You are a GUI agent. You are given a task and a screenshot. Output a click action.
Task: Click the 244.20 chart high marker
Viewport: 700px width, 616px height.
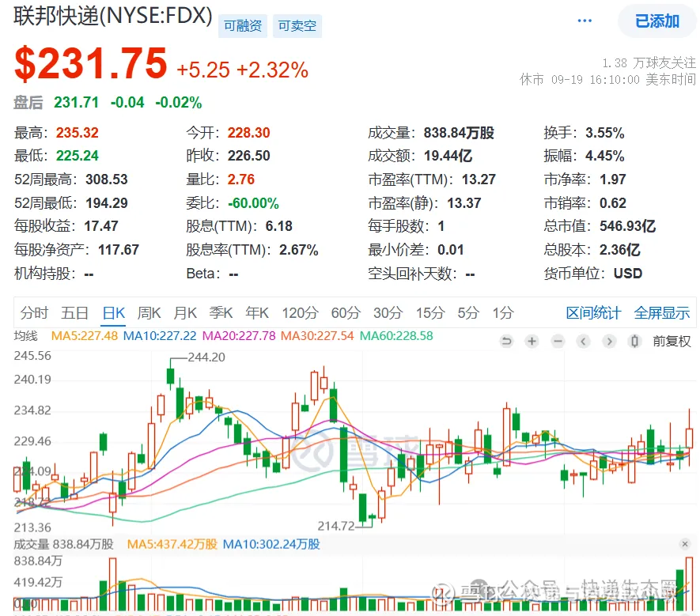206,357
